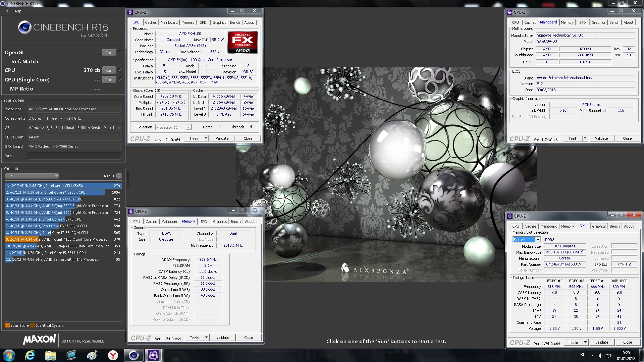The width and height of the screenshot is (644, 362).
Task: Click the Cinebench title bar icon
Action: point(3,3)
